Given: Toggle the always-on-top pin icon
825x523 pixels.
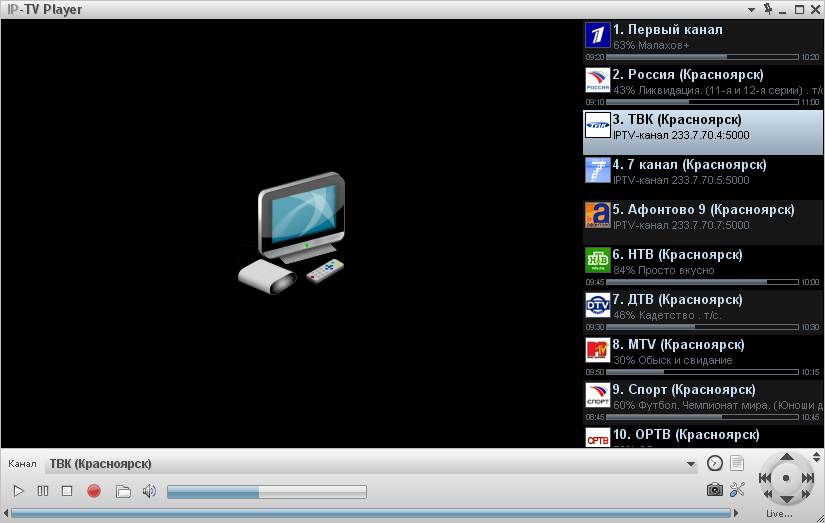Looking at the screenshot, I should (x=767, y=9).
